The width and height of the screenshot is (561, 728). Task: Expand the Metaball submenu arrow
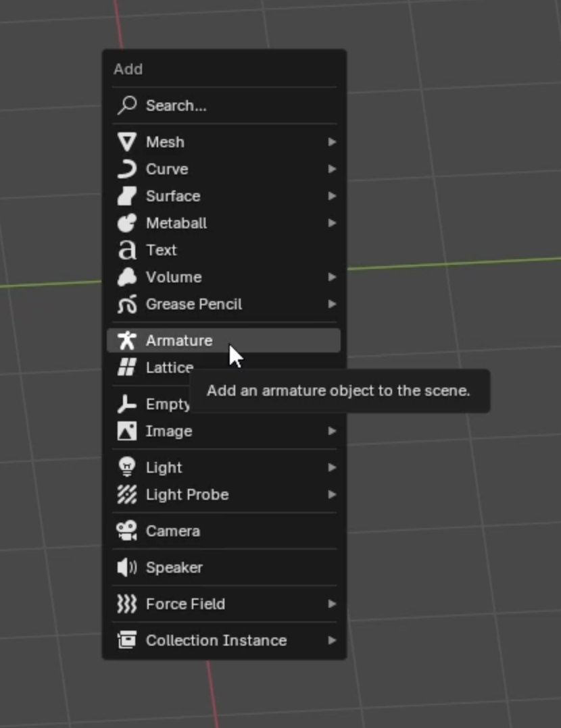(x=332, y=223)
